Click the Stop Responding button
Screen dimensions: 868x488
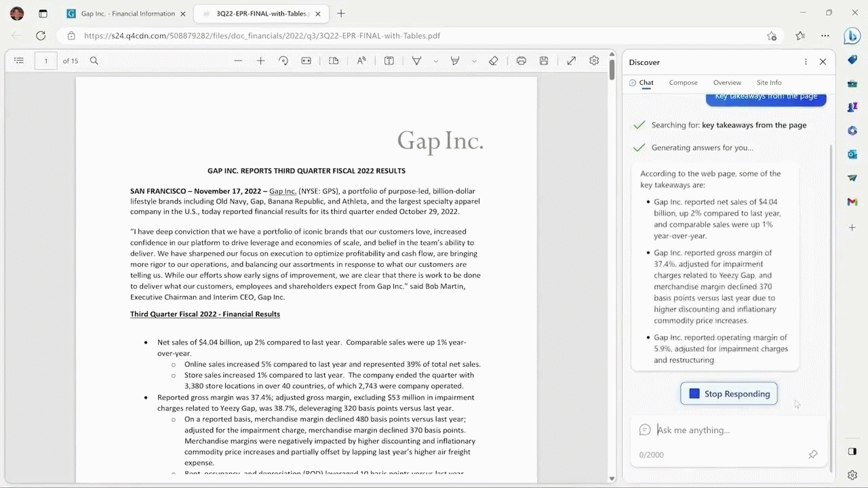click(x=728, y=393)
